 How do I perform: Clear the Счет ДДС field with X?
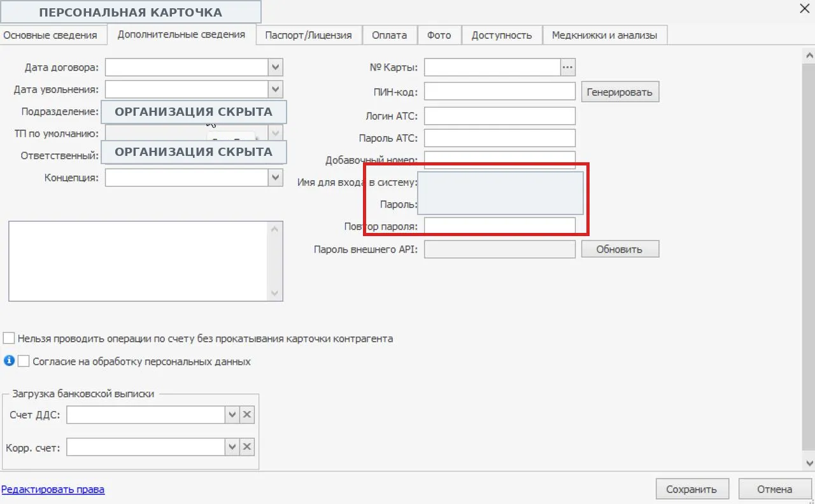point(248,415)
